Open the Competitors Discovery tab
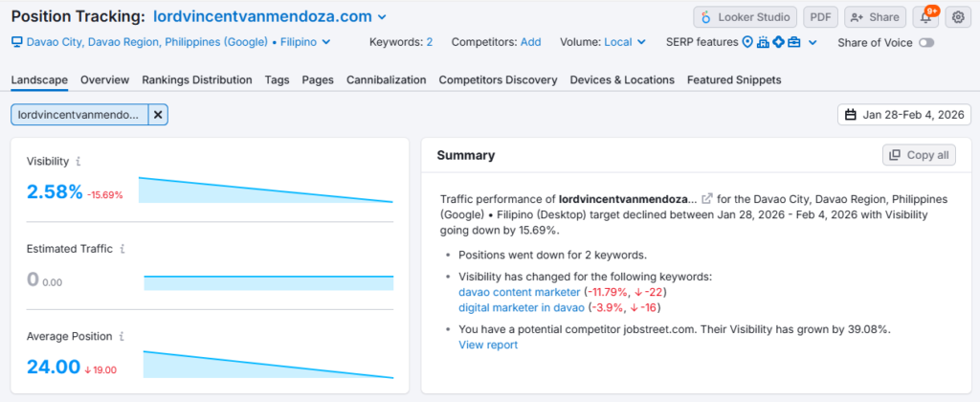The image size is (980, 402). pyautogui.click(x=499, y=80)
